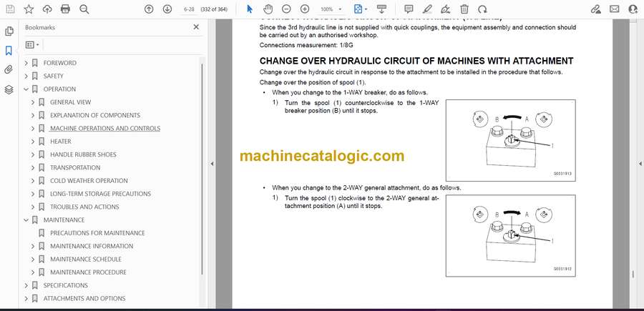Rotate the page with rotate icon
The height and width of the screenshot is (311, 644).
click(482, 9)
